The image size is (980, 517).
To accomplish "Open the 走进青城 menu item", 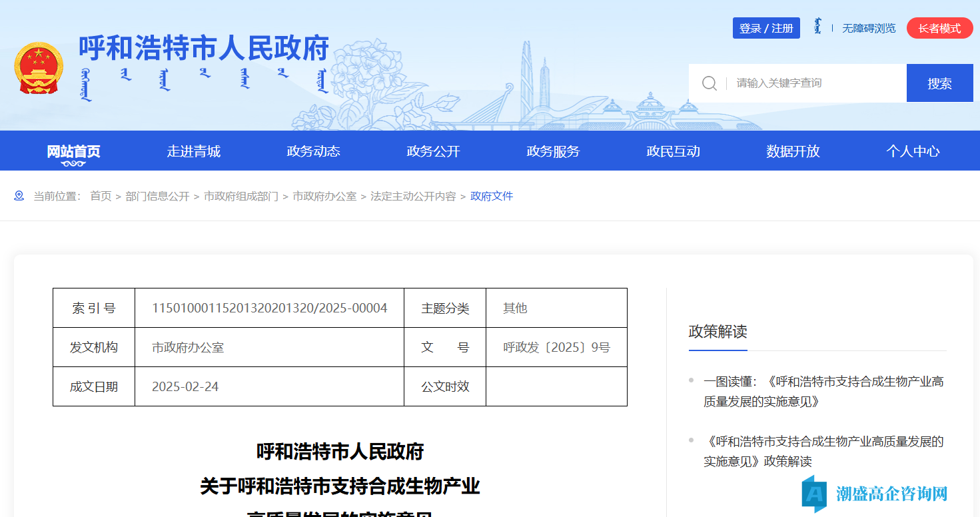I will pos(193,151).
